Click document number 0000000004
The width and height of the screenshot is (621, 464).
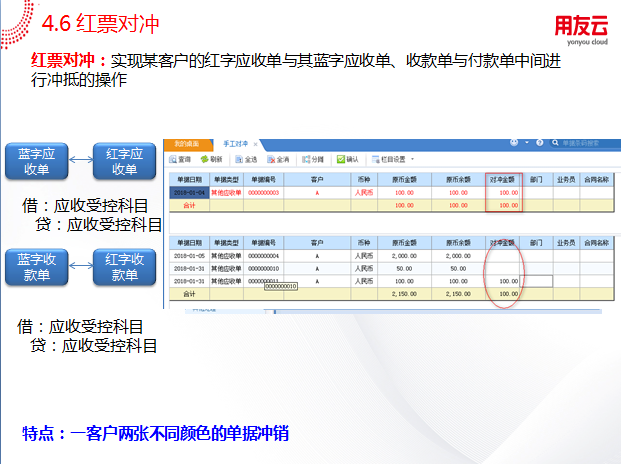263,256
